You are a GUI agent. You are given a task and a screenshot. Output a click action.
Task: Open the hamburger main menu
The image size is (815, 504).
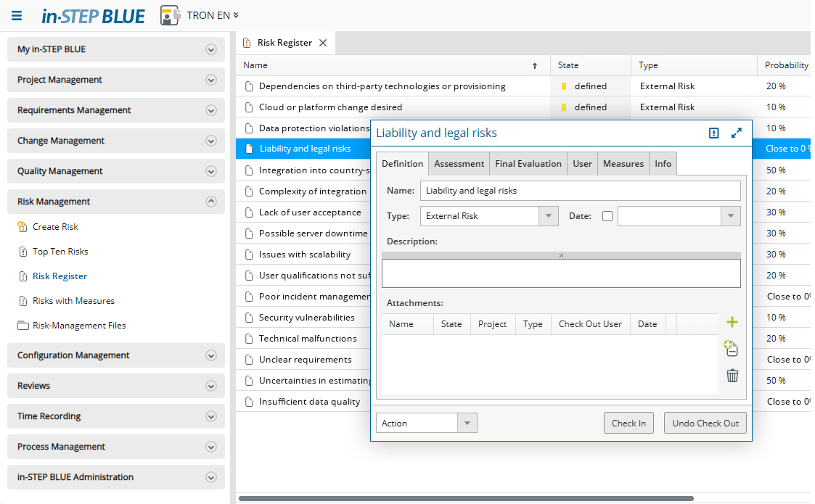tap(17, 15)
